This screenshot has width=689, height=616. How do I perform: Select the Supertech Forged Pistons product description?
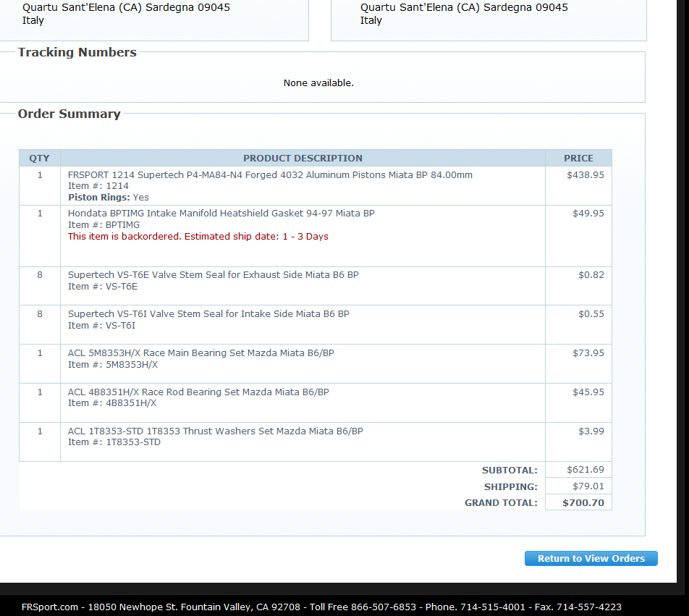270,175
